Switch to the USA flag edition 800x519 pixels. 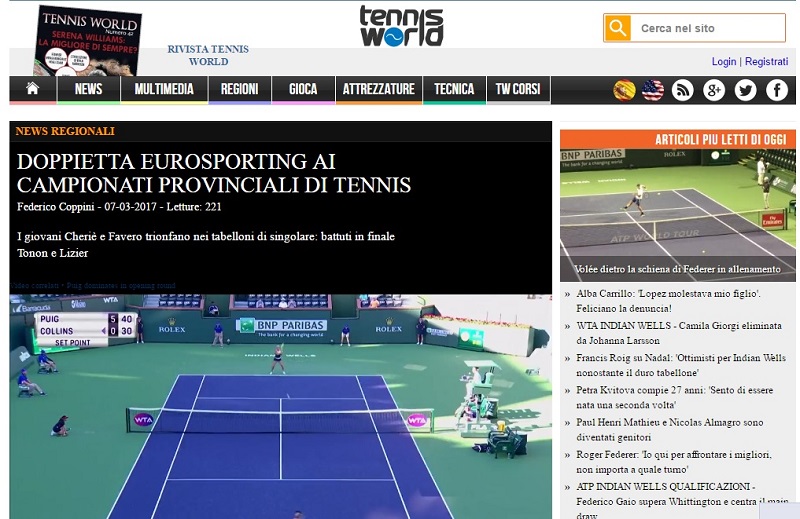tap(653, 90)
